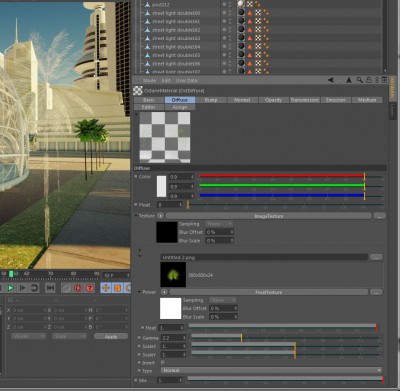
Task: Collapse the Texture section disclosure arrow
Action: [136, 216]
